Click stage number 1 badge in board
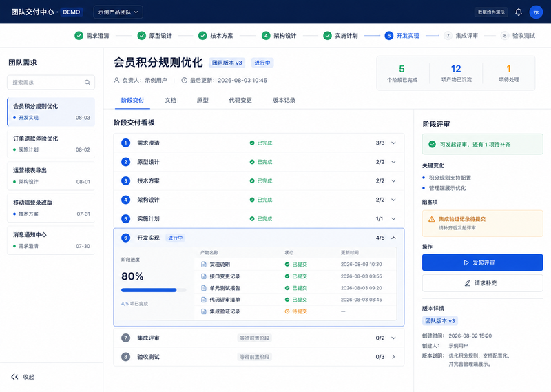 point(125,143)
